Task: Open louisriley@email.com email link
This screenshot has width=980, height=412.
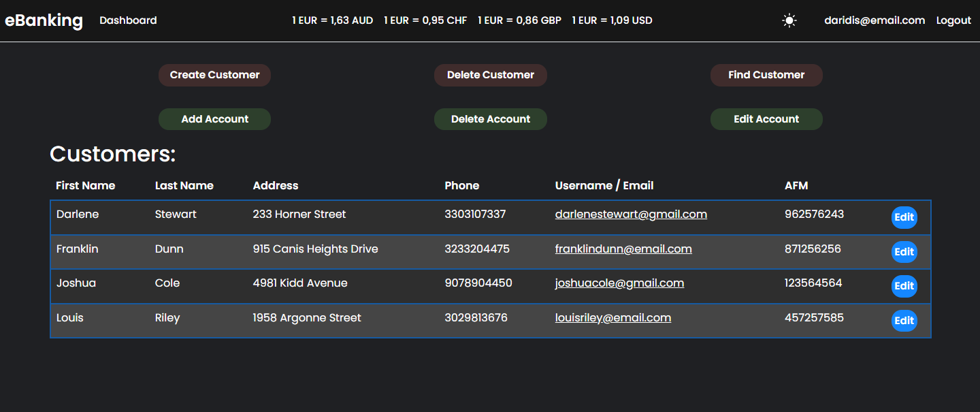Action: [x=612, y=318]
